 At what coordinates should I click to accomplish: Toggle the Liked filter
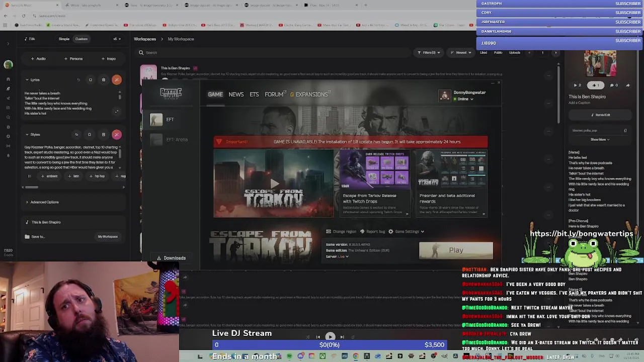click(x=484, y=53)
